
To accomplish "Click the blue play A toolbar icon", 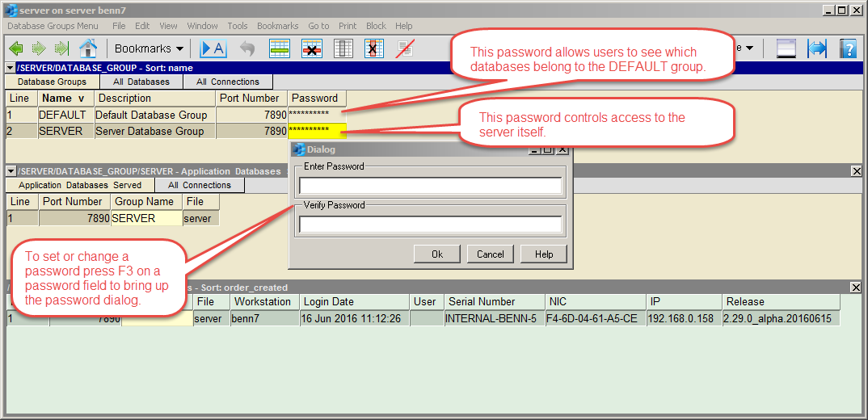I will [x=213, y=48].
